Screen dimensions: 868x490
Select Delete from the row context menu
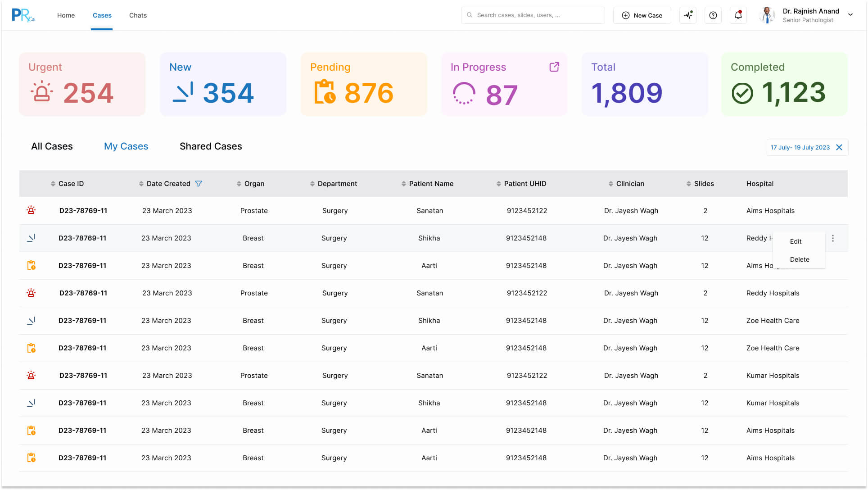click(799, 259)
